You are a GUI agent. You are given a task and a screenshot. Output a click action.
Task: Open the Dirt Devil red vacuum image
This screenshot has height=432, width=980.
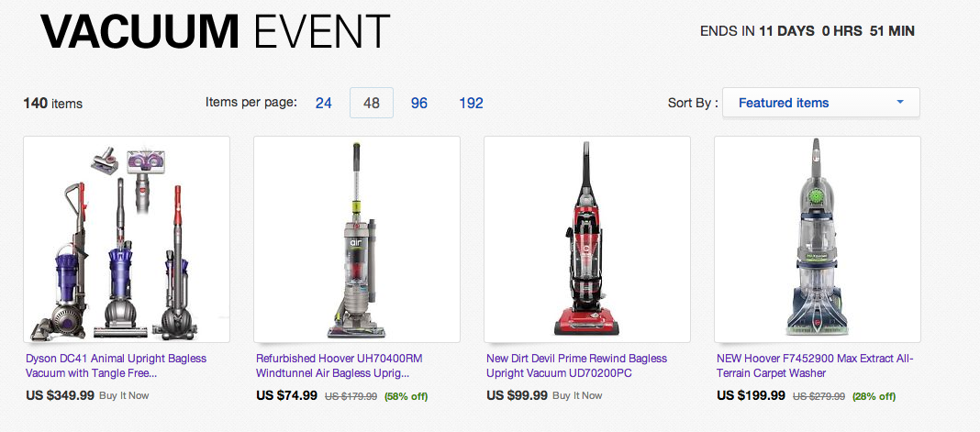(x=587, y=239)
